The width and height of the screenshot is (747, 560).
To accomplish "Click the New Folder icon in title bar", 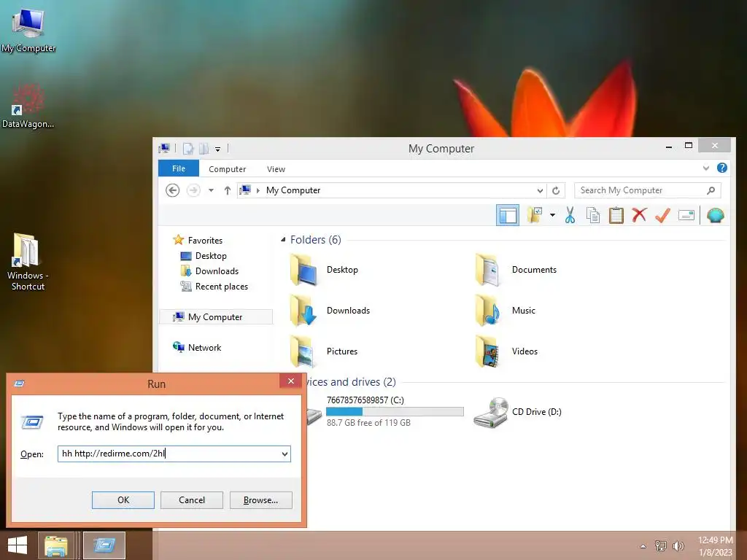I will tap(204, 149).
